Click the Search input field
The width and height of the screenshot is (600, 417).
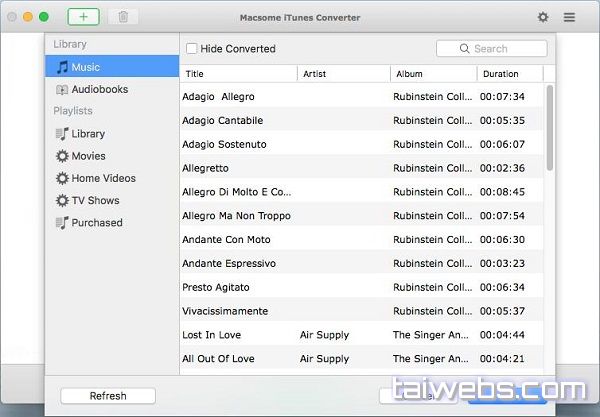click(491, 48)
